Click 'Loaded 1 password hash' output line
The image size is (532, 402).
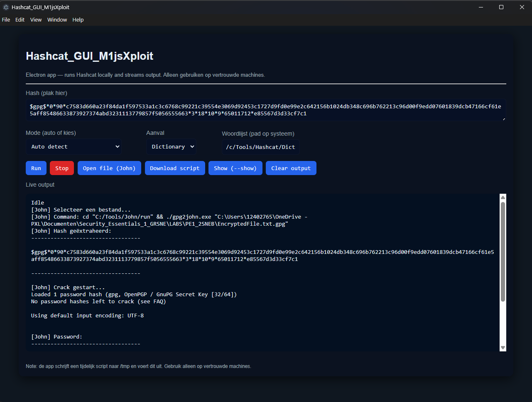point(134,294)
